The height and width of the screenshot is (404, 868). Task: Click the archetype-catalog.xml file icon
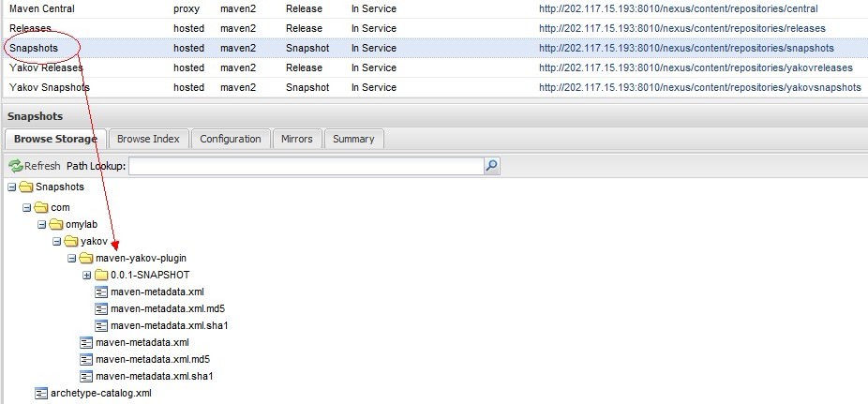[41, 393]
